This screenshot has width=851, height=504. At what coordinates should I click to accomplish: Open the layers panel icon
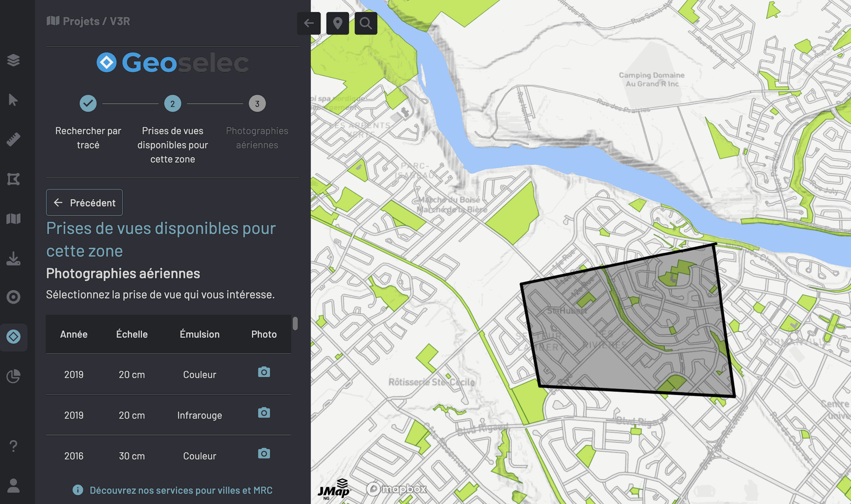pyautogui.click(x=13, y=60)
